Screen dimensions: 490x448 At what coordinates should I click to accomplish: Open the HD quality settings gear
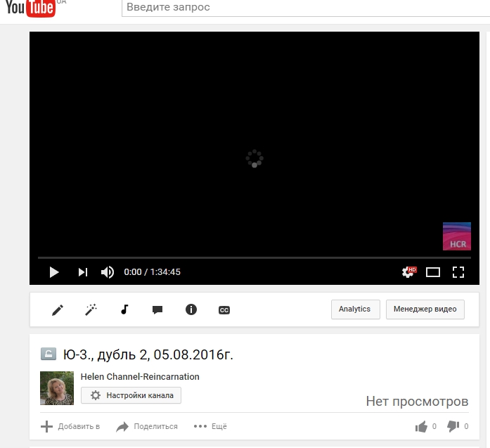(408, 272)
